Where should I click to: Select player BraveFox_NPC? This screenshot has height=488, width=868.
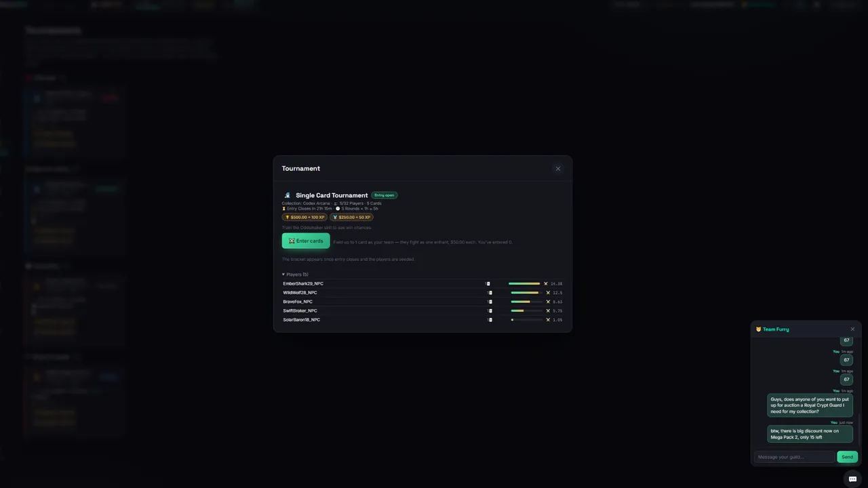click(x=298, y=302)
